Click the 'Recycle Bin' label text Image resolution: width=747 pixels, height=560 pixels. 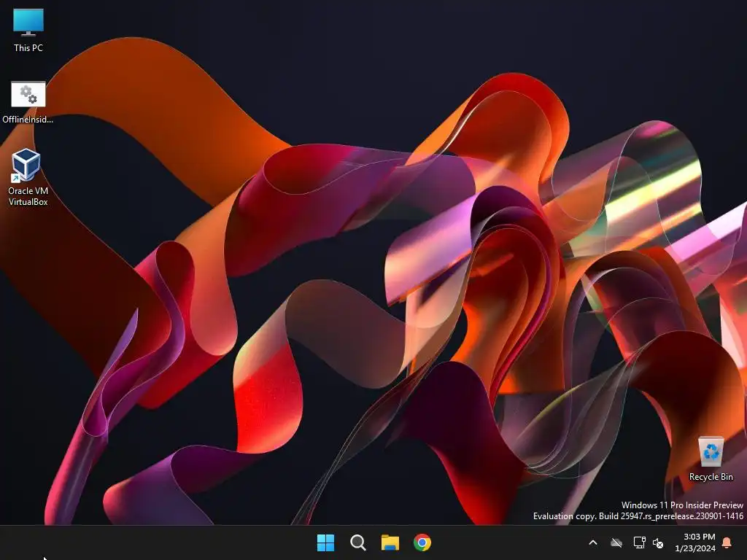point(711,477)
